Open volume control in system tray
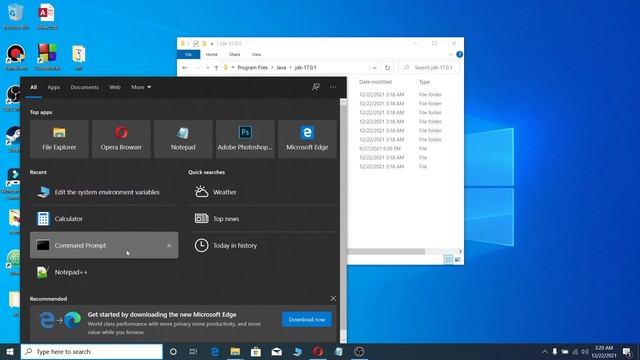This screenshot has width=640, height=360. coord(585,351)
